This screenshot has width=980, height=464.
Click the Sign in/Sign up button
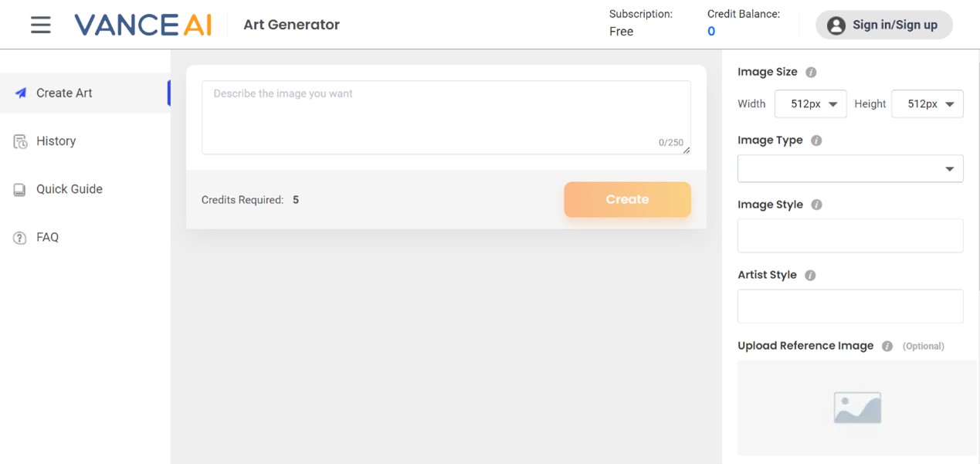[883, 25]
